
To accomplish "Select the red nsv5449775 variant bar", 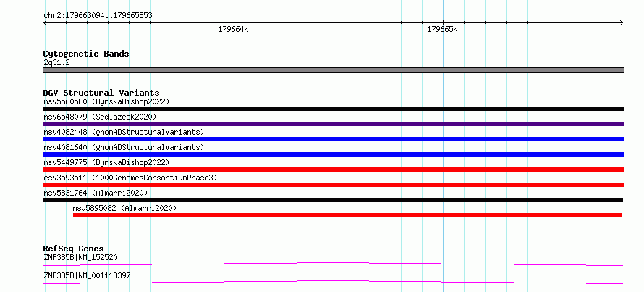I will (x=333, y=170).
